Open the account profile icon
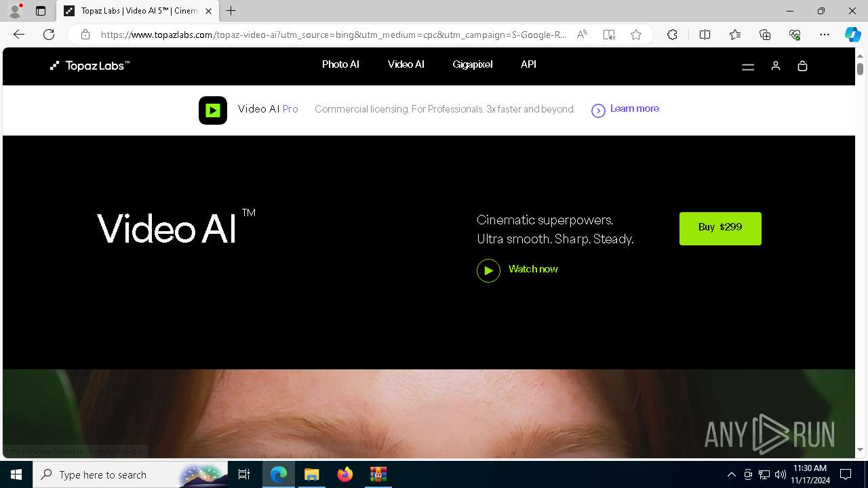This screenshot has height=488, width=868. click(x=776, y=66)
